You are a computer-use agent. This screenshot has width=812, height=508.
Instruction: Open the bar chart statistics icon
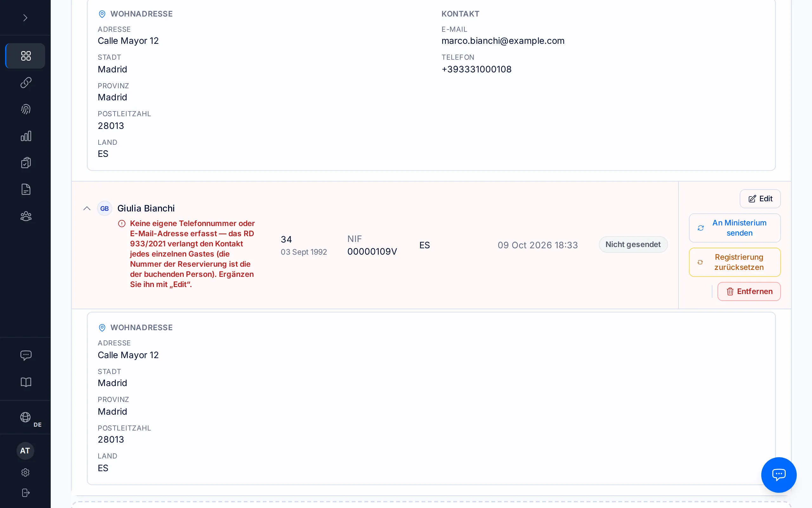(25, 136)
